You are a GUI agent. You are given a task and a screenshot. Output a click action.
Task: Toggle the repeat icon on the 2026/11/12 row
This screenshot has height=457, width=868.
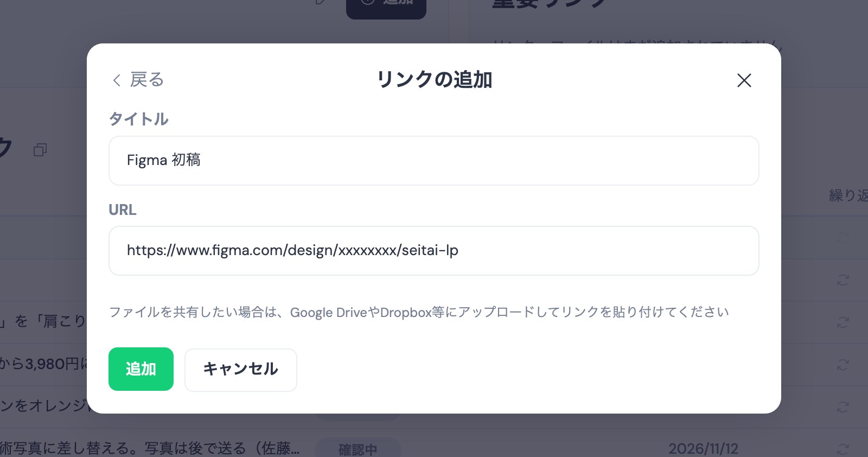[x=843, y=449]
